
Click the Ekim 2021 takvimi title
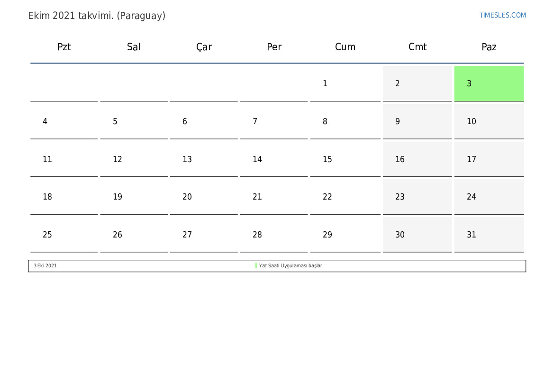pos(97,16)
